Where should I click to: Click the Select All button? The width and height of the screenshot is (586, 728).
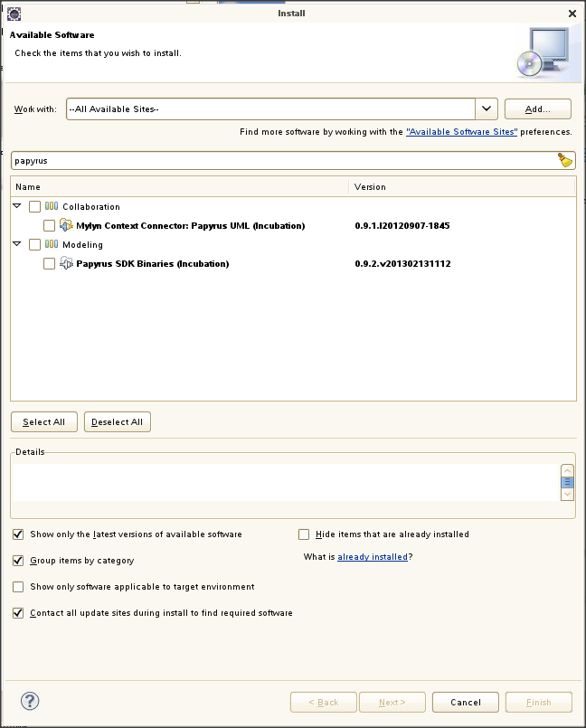point(44,422)
